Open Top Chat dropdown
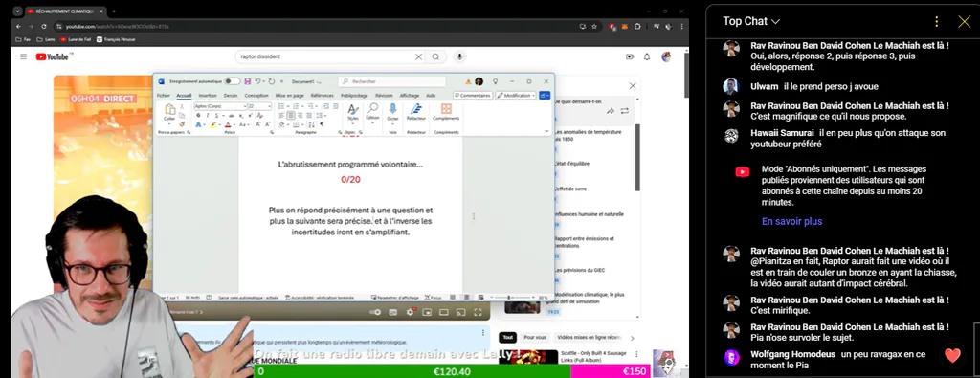The image size is (980, 378). pos(751,21)
